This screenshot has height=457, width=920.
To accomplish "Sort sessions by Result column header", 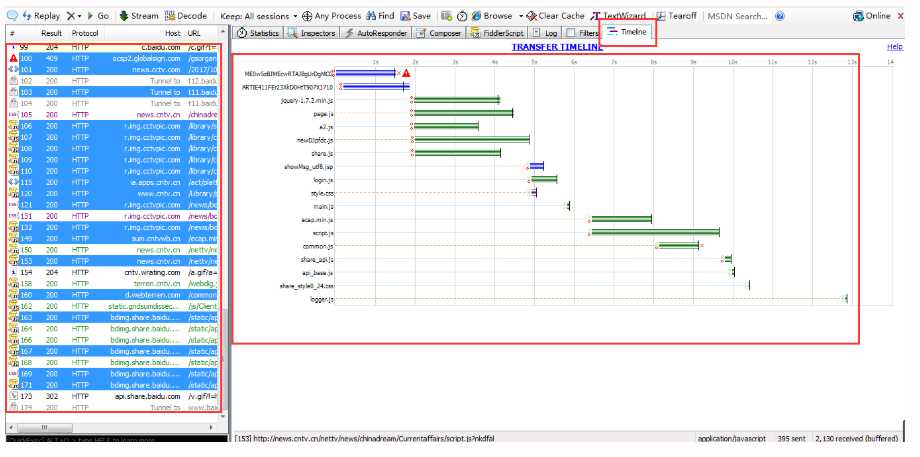I will click(x=52, y=33).
